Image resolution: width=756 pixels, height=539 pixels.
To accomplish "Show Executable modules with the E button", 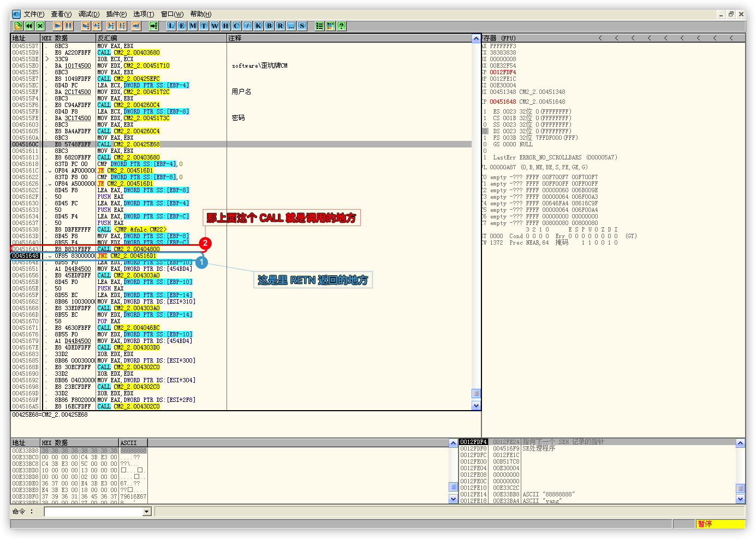I will pyautogui.click(x=182, y=26).
